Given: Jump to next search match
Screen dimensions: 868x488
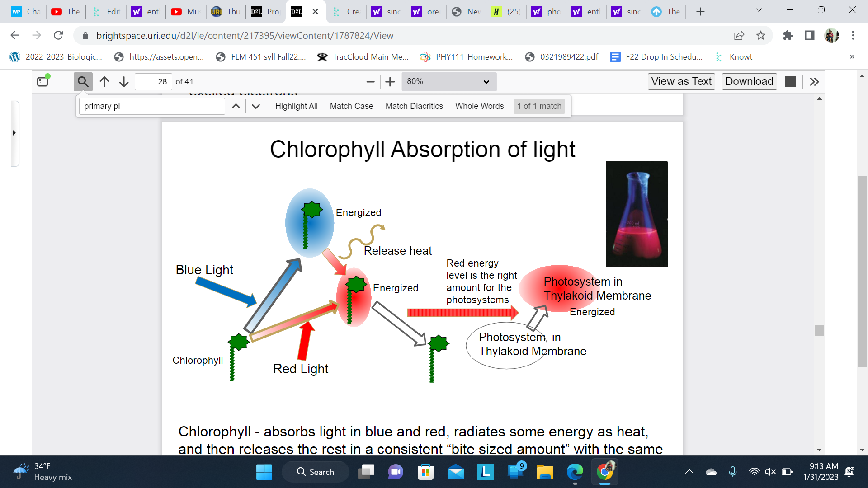Looking at the screenshot, I should [x=256, y=106].
